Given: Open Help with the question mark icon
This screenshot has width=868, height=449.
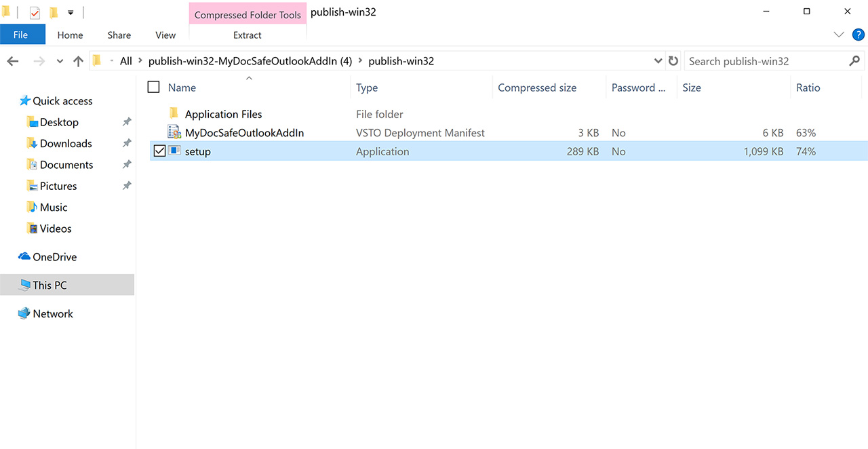Looking at the screenshot, I should [x=859, y=35].
